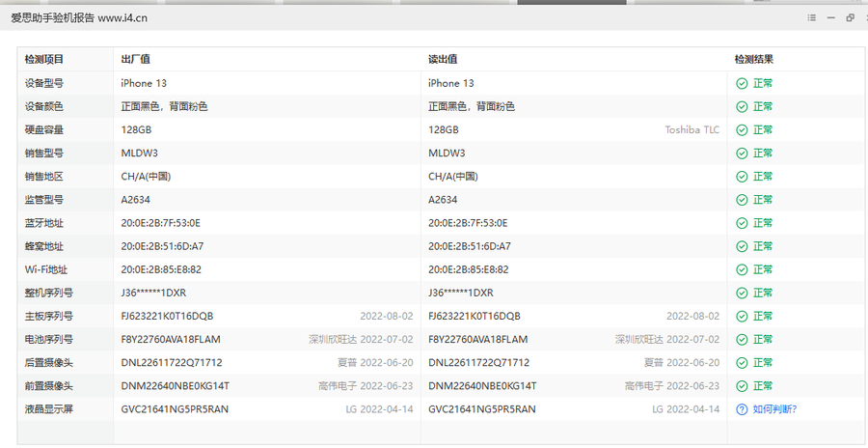This screenshot has width=868, height=448.
Task: Select the 设备颜色 row label
Action: click(x=43, y=106)
